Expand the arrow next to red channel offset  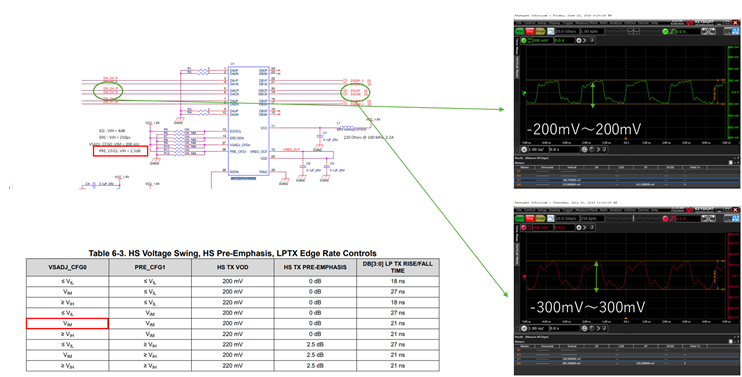[x=584, y=228]
